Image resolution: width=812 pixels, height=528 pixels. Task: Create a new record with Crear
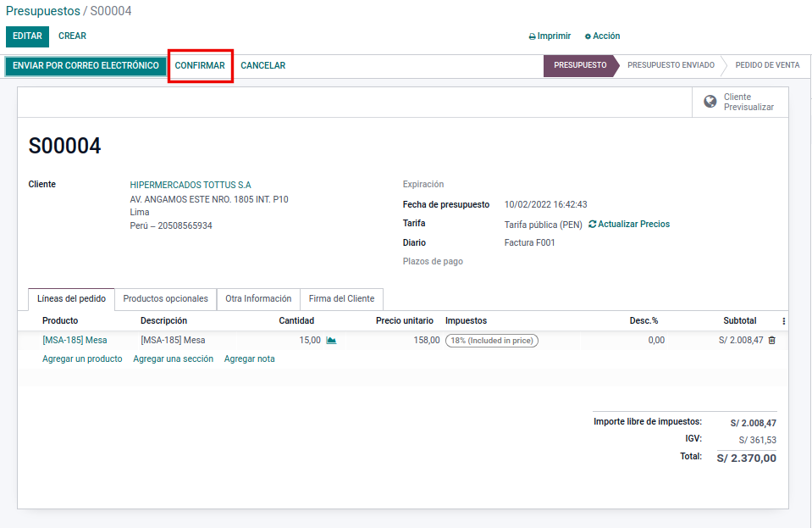72,36
